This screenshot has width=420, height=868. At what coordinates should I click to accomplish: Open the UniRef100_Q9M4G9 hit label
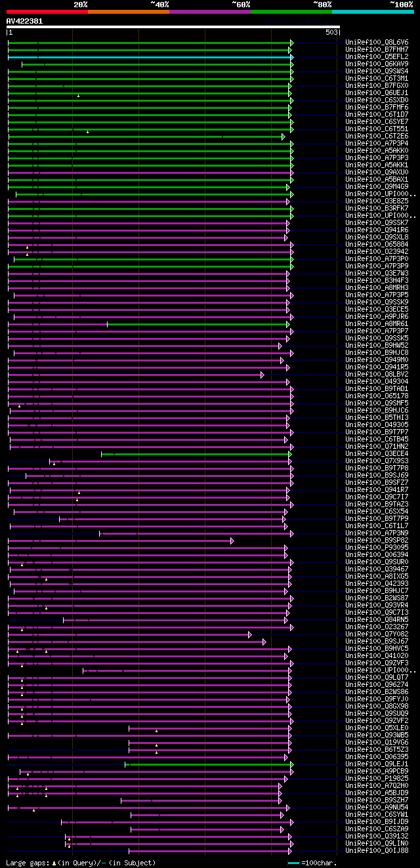(377, 187)
